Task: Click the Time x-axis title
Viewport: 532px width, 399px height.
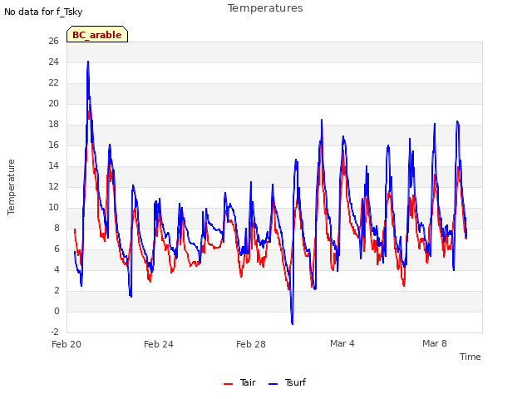Action: (x=470, y=357)
